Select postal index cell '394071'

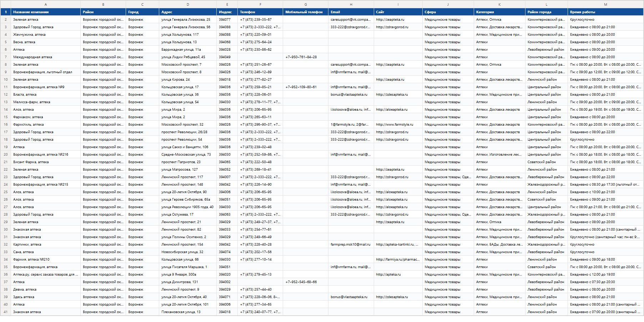point(227,297)
